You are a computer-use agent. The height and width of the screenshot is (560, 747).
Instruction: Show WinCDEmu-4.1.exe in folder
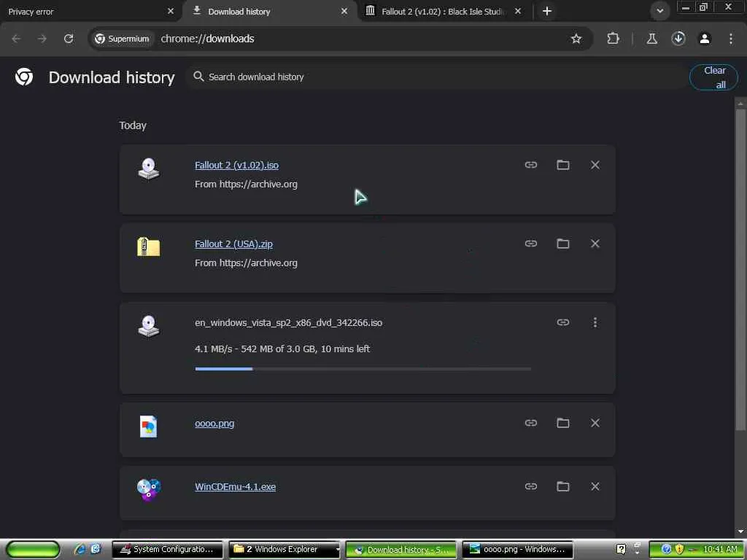click(563, 486)
